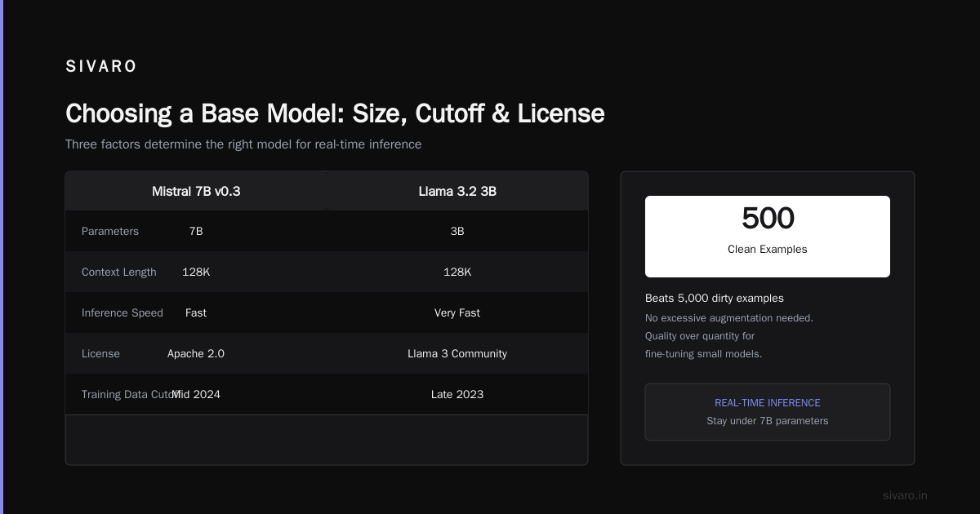Viewport: 980px width, 514px height.
Task: Click the 'Context Length' row label
Action: [119, 272]
